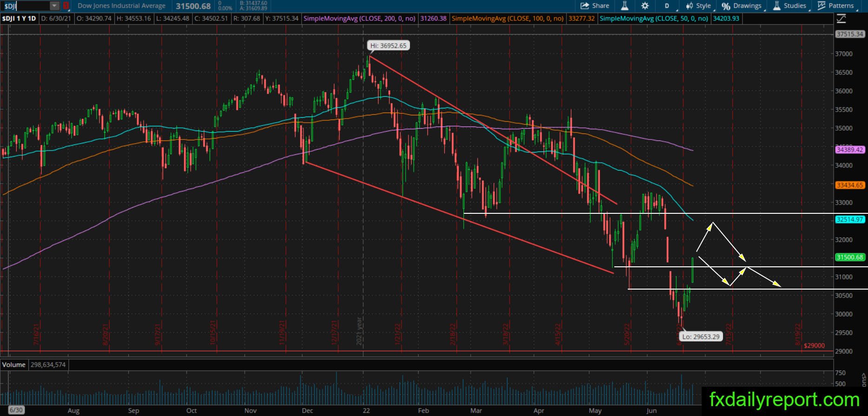Open the Share menu

(595, 6)
